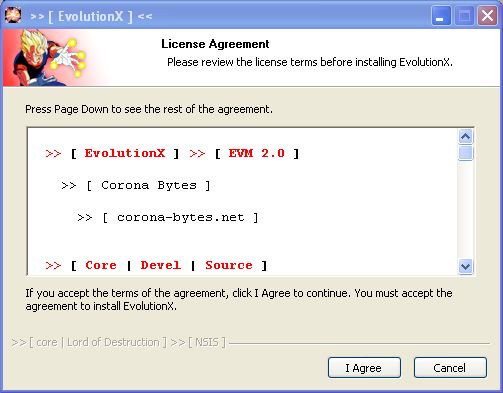The image size is (503, 393).
Task: Minimize the EvolutionX installer window
Action: coord(440,16)
